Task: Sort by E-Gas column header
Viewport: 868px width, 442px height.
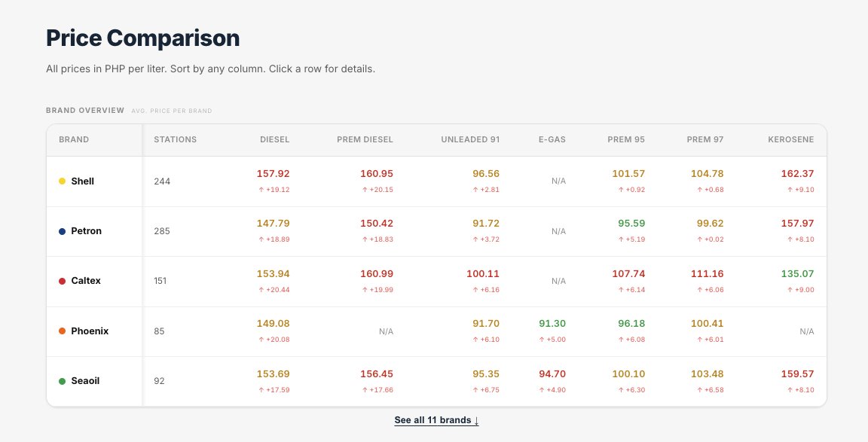Action: [x=552, y=139]
